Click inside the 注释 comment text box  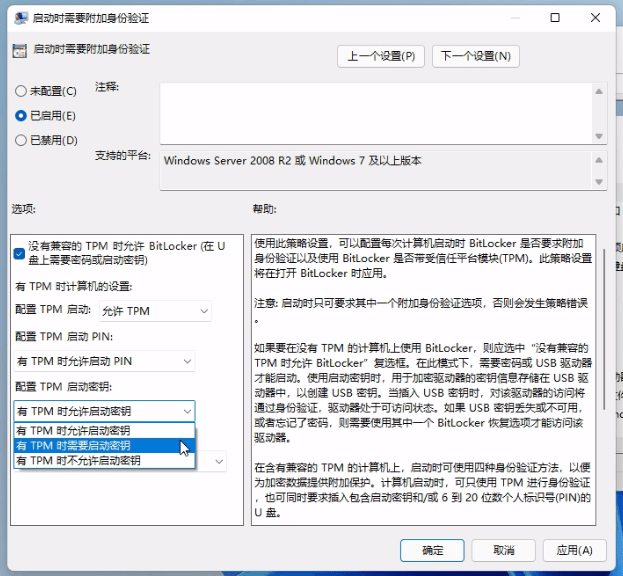pos(375,114)
